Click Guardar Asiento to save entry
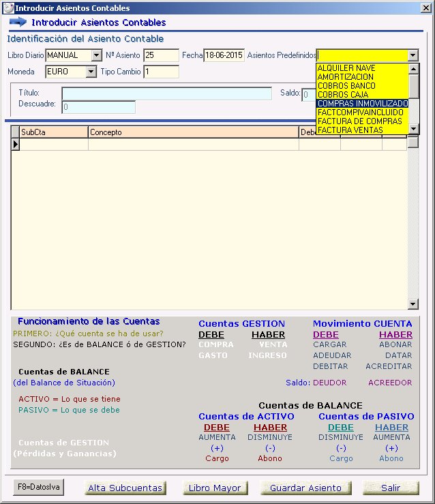435x504 pixels. coord(305,488)
